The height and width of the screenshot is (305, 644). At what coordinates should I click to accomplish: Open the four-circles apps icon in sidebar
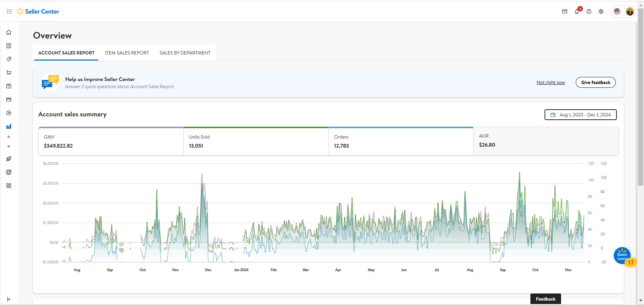click(x=9, y=186)
